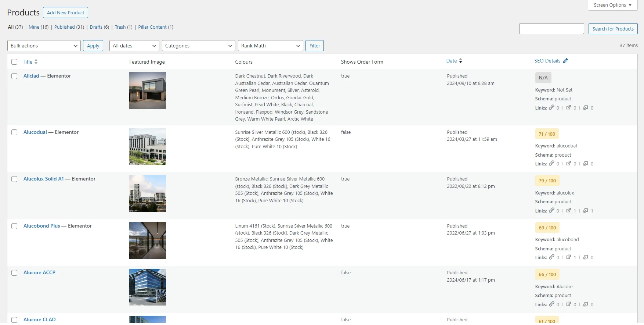
Task: Check the Alucobond Plus checkbox
Action: pyautogui.click(x=14, y=226)
